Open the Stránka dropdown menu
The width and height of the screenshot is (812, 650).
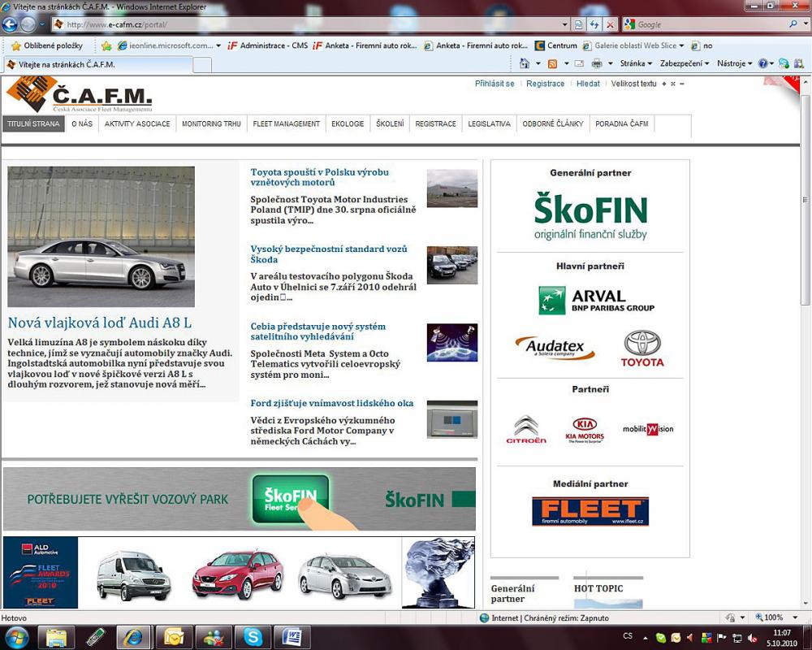click(636, 63)
